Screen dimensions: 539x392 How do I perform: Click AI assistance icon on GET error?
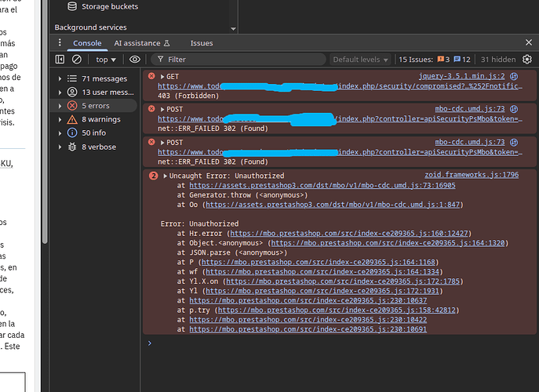tap(514, 76)
